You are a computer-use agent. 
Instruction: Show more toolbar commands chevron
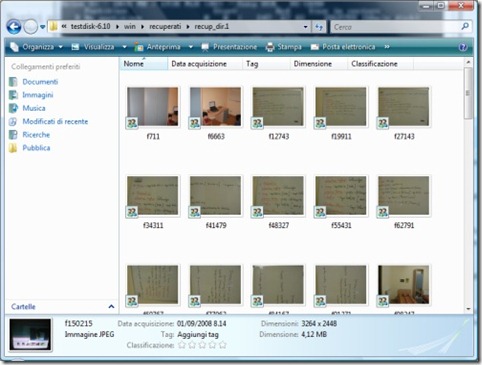(x=387, y=47)
